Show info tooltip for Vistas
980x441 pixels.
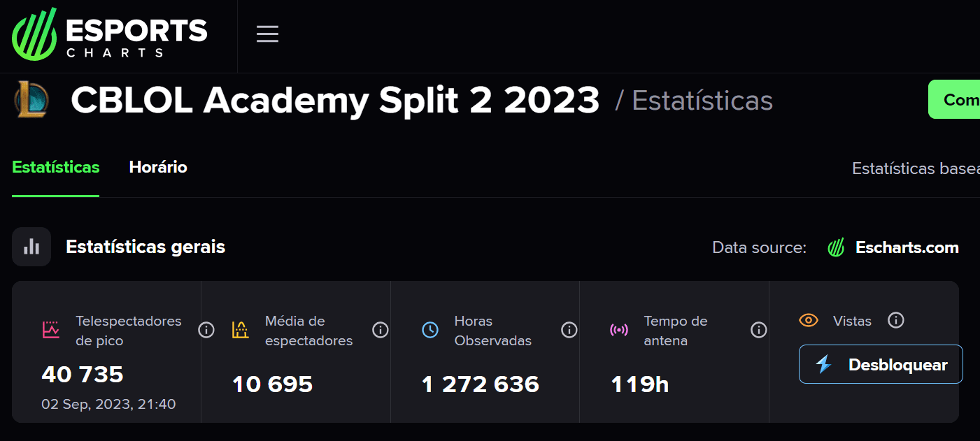pyautogui.click(x=896, y=320)
